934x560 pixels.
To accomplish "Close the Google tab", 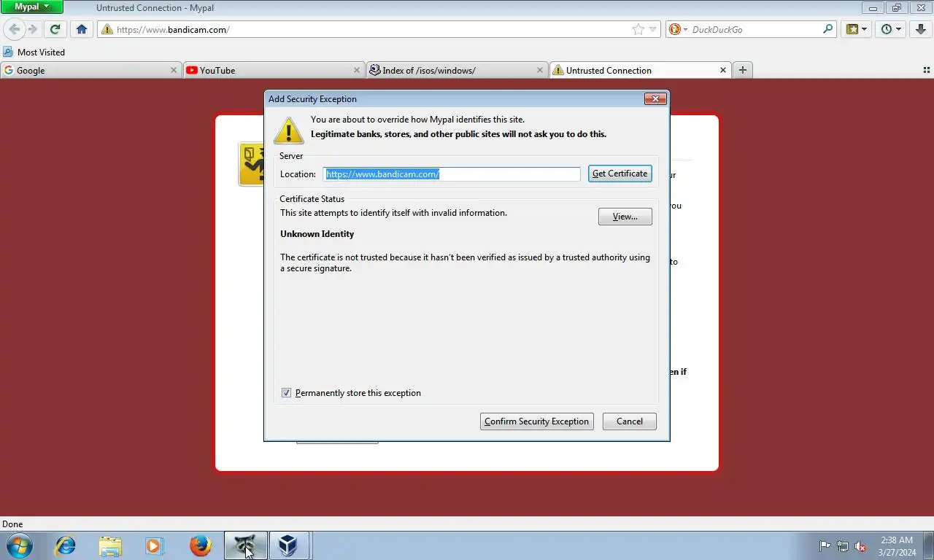I will [x=174, y=70].
